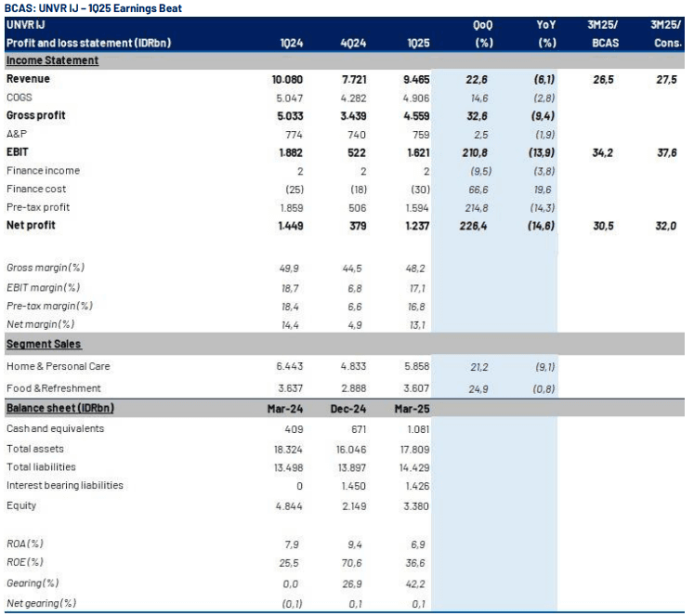
Task: Click the 'COGS' row label
Action: [x=19, y=98]
